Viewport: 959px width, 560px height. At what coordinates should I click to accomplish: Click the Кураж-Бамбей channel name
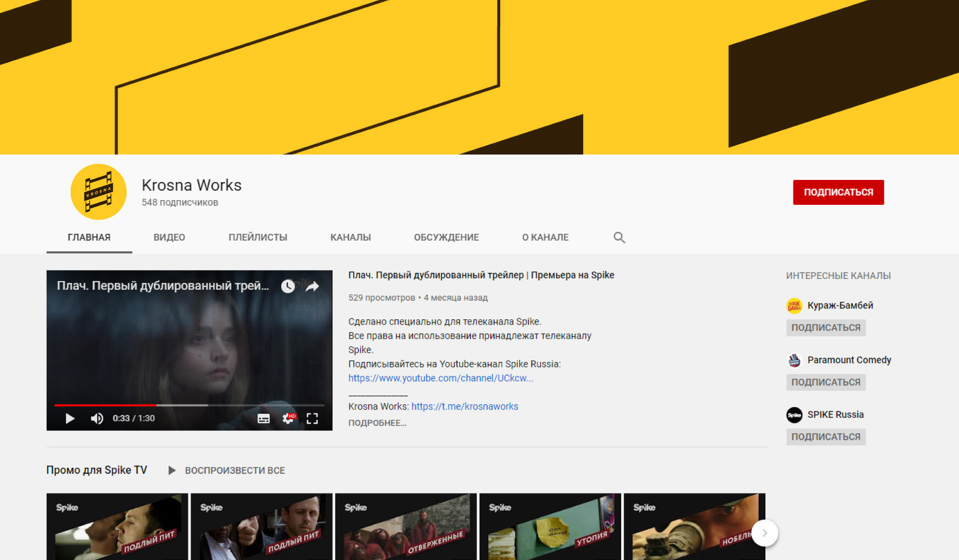tap(840, 305)
